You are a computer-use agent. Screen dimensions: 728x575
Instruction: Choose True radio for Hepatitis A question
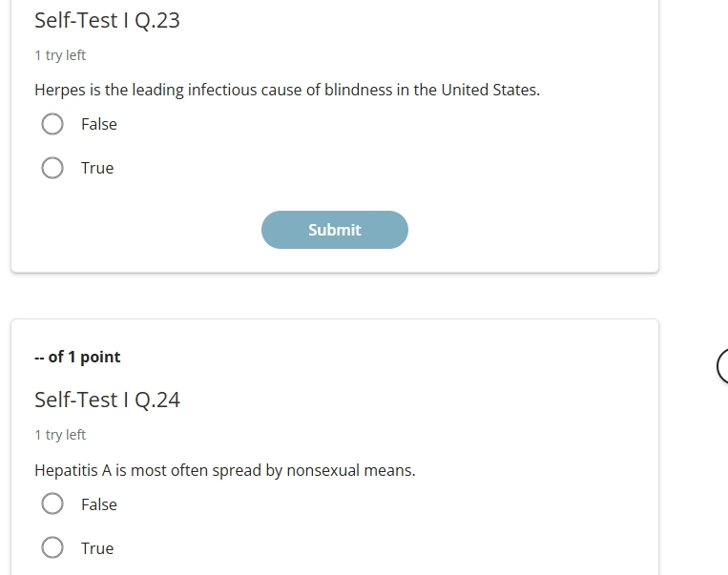(52, 547)
